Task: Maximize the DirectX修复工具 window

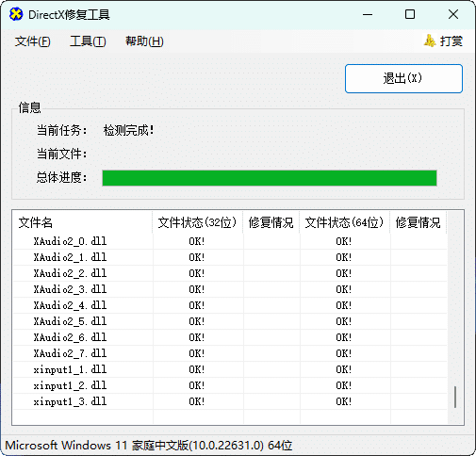Action: (410, 14)
